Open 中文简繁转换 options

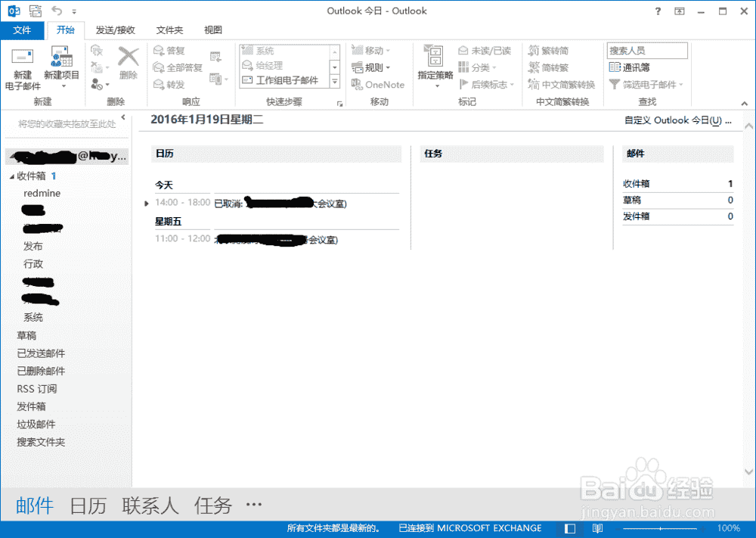point(562,85)
